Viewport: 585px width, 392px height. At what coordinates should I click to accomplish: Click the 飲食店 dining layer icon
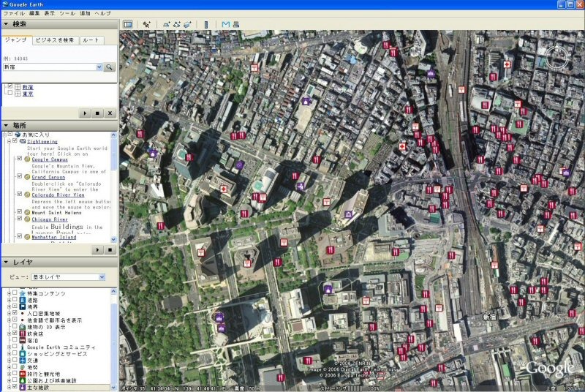click(23, 333)
